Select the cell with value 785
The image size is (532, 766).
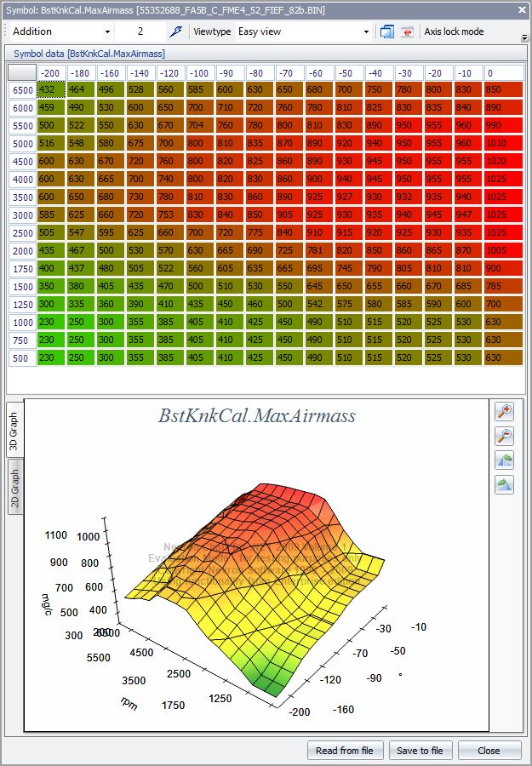504,286
